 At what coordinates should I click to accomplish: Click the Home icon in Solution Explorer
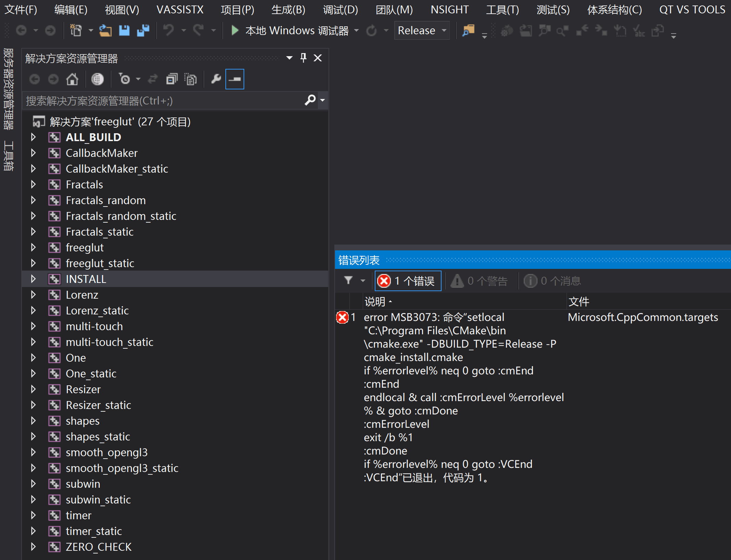click(x=72, y=79)
